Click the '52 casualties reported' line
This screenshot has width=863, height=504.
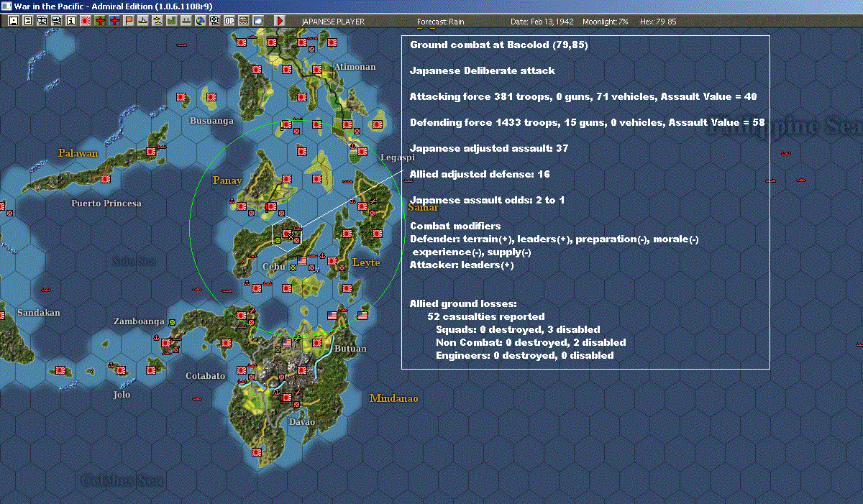pyautogui.click(x=485, y=316)
